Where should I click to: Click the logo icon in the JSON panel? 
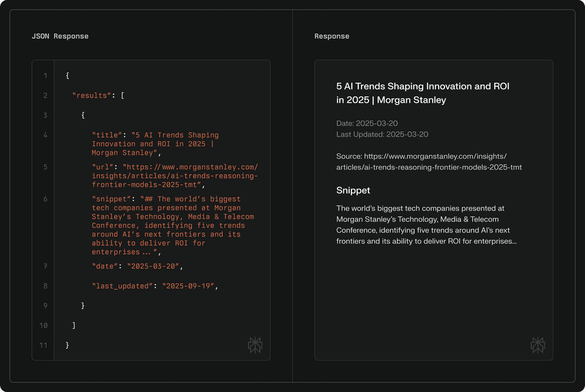click(x=255, y=345)
